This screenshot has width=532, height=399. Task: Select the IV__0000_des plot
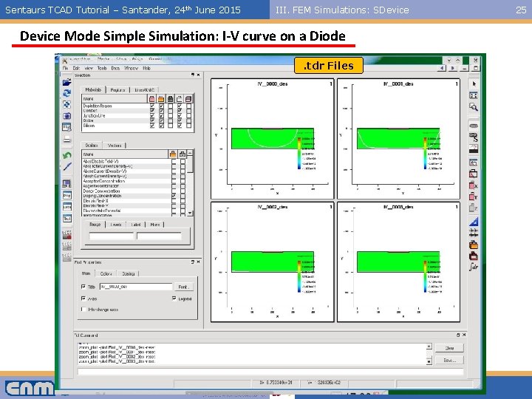click(272, 139)
